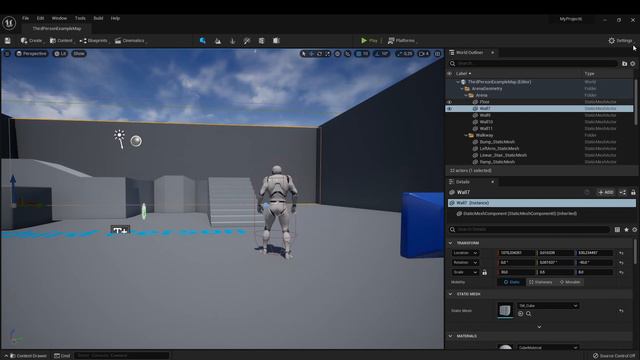Collapse the Transform section

[450, 243]
